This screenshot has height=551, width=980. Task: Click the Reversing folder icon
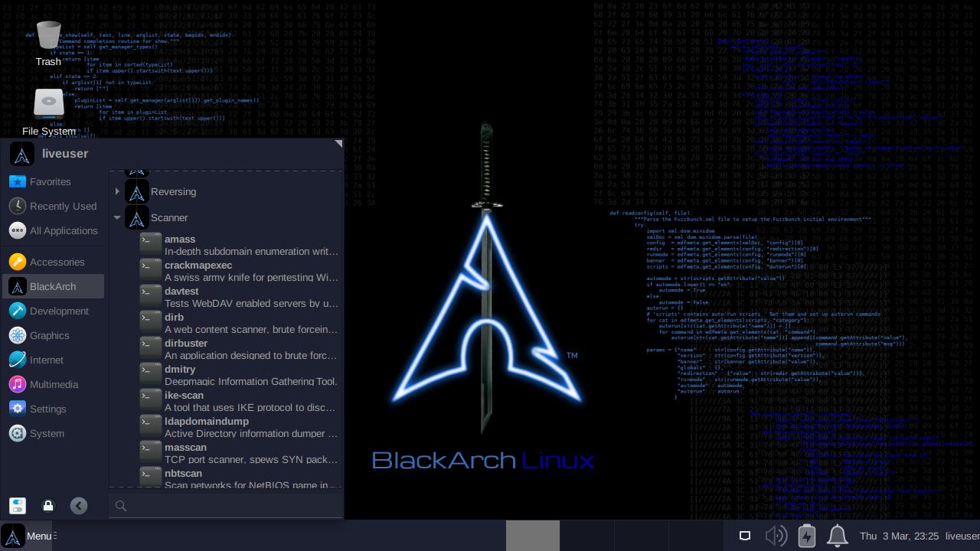(x=137, y=191)
